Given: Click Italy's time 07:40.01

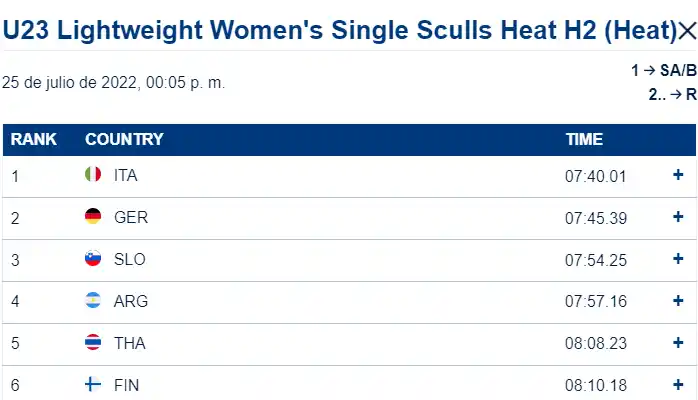Looking at the screenshot, I should pos(595,176).
